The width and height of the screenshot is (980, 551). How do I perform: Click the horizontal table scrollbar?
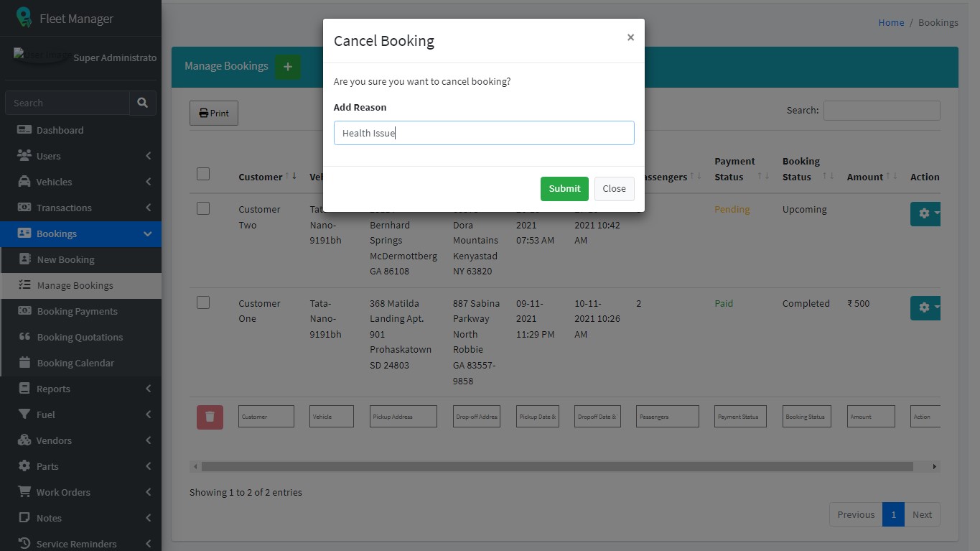(x=556, y=467)
